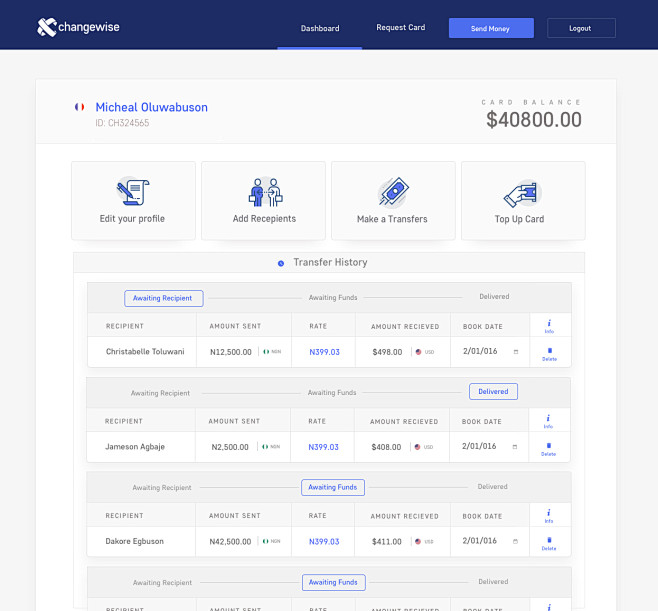This screenshot has height=611, width=658.
Task: Open the Top Up Card label
Action: click(519, 219)
